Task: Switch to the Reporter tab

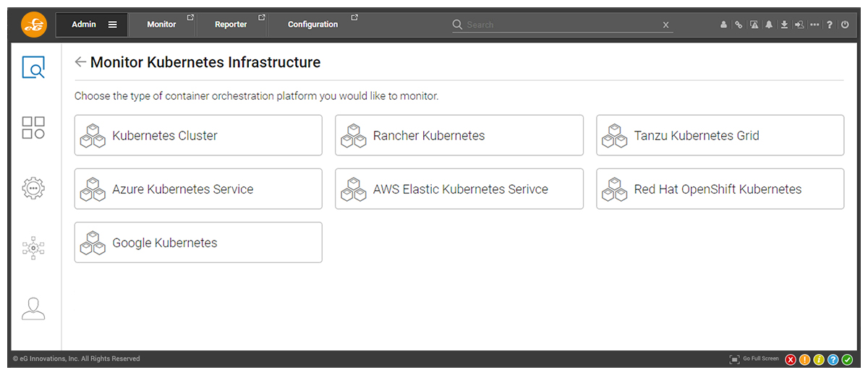Action: tap(231, 25)
